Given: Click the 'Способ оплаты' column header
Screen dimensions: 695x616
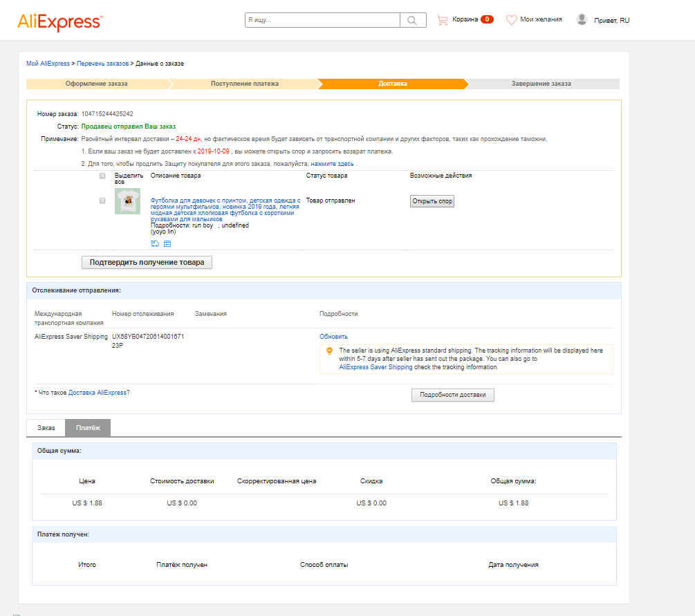Looking at the screenshot, I should 324,565.
